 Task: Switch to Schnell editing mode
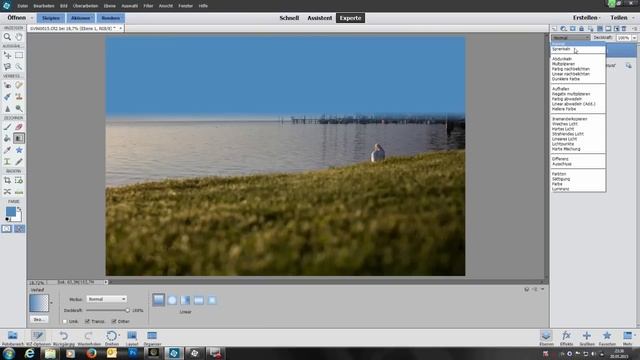[289, 18]
